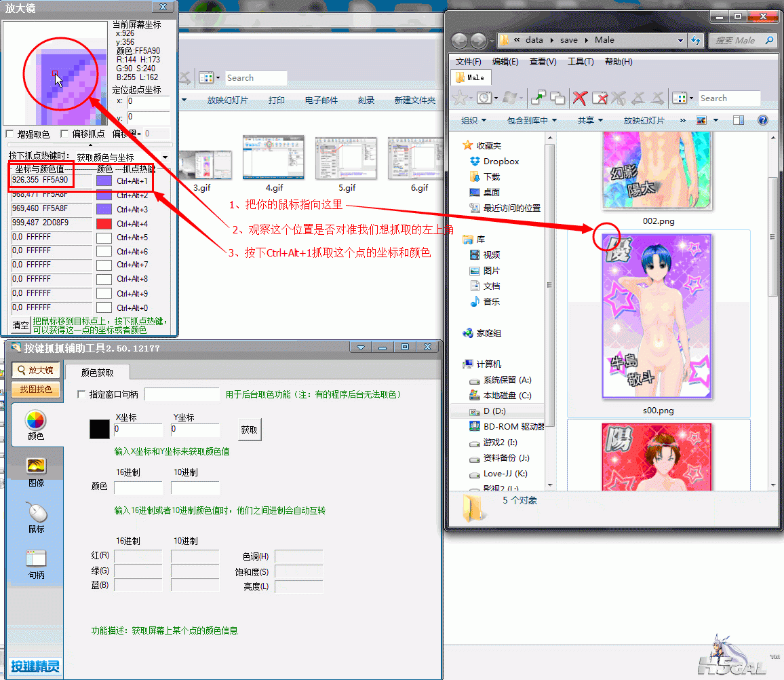
Task: Click the black color preview swatch
Action: pyautogui.click(x=100, y=430)
